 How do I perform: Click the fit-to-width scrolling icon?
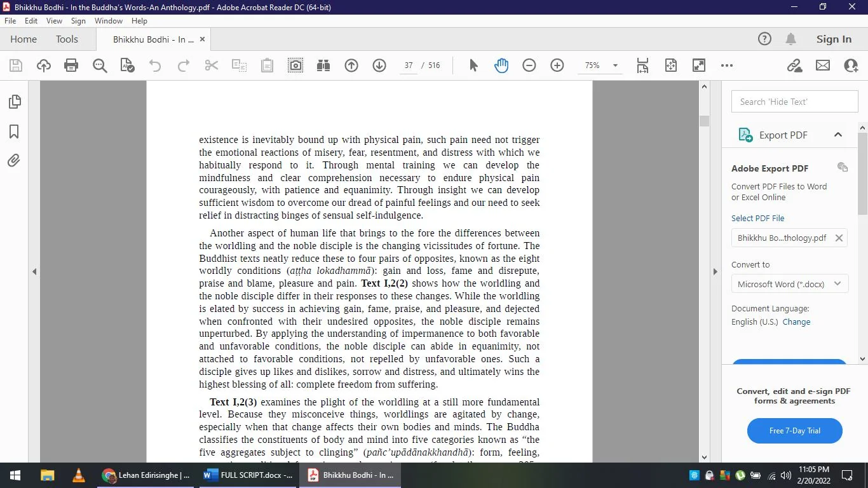pyautogui.click(x=642, y=65)
